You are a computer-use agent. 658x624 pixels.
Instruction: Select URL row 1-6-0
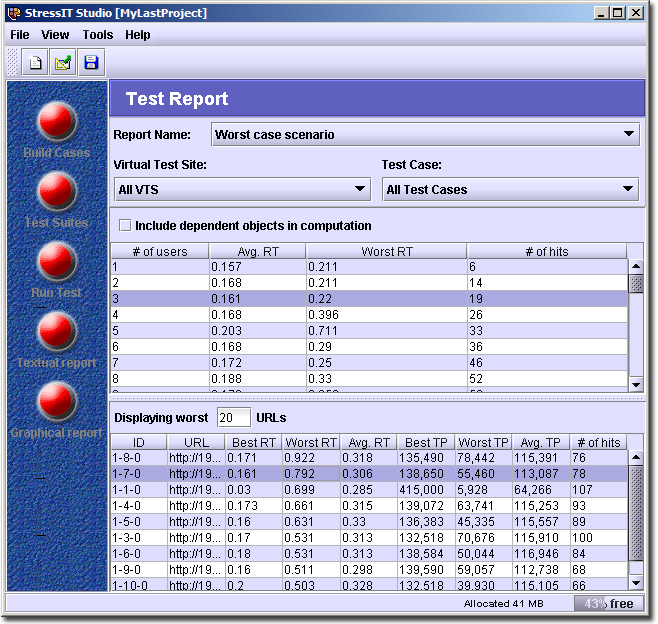pos(369,554)
